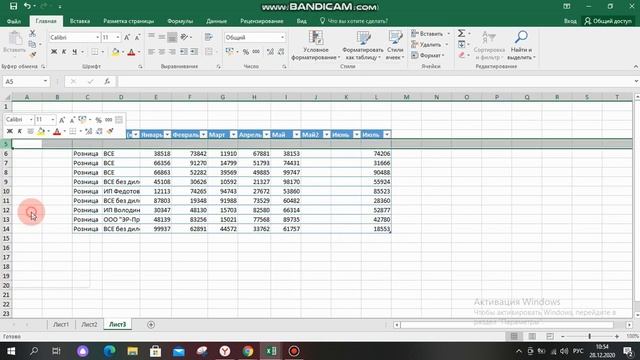Open the Файл tab
This screenshot has height=360, width=640.
[14, 21]
